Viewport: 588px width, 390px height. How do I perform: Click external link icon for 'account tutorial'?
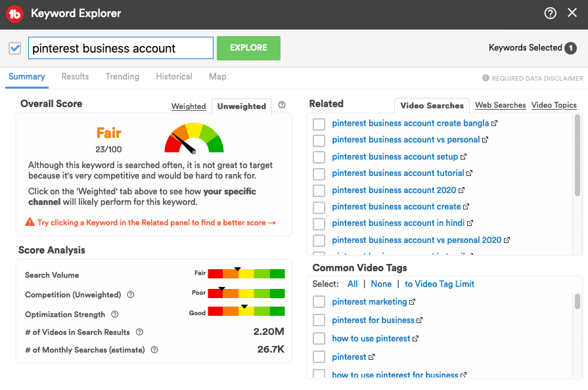point(470,173)
